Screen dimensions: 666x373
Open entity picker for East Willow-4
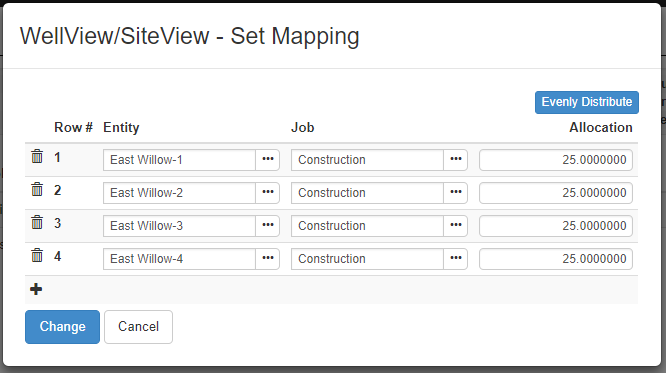point(268,259)
